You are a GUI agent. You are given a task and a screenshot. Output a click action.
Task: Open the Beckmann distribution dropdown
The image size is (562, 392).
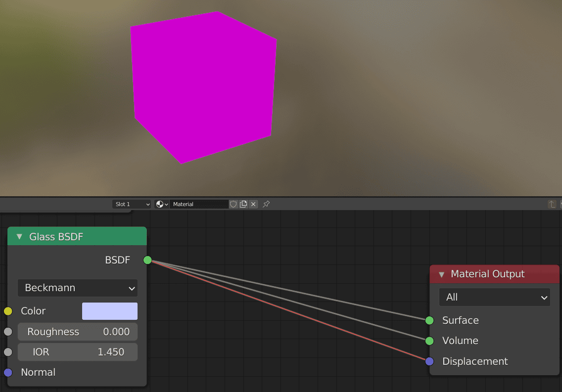tap(77, 288)
